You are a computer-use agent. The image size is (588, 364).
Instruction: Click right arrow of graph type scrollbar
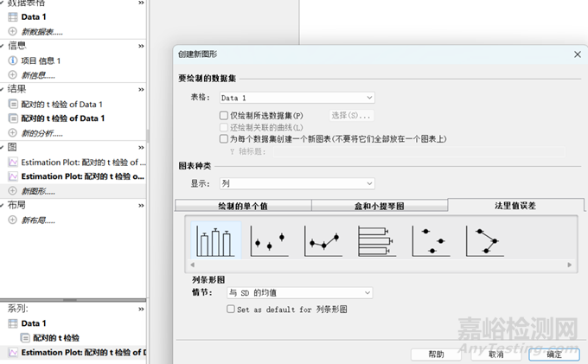tap(569, 265)
